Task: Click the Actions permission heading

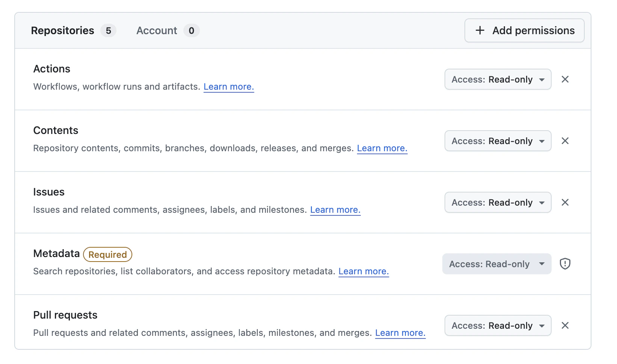Action: tap(52, 69)
